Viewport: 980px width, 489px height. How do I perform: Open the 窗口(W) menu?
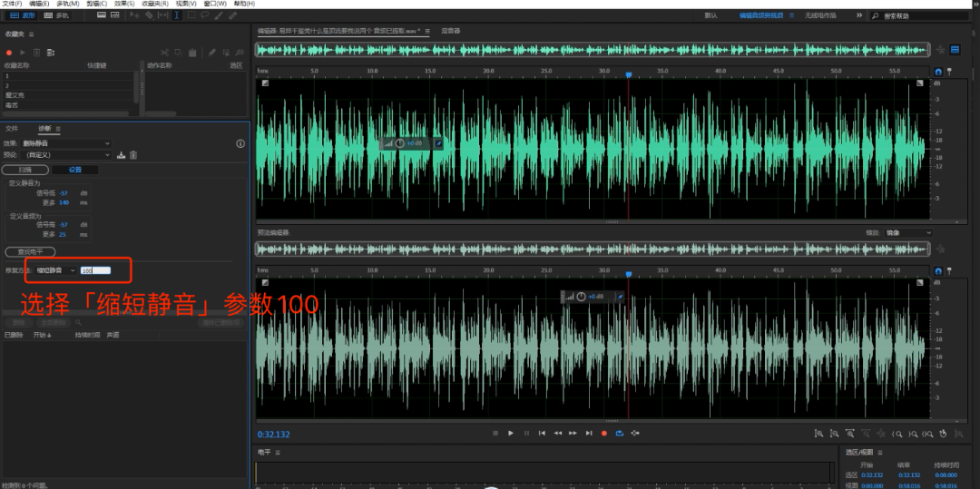tap(215, 4)
